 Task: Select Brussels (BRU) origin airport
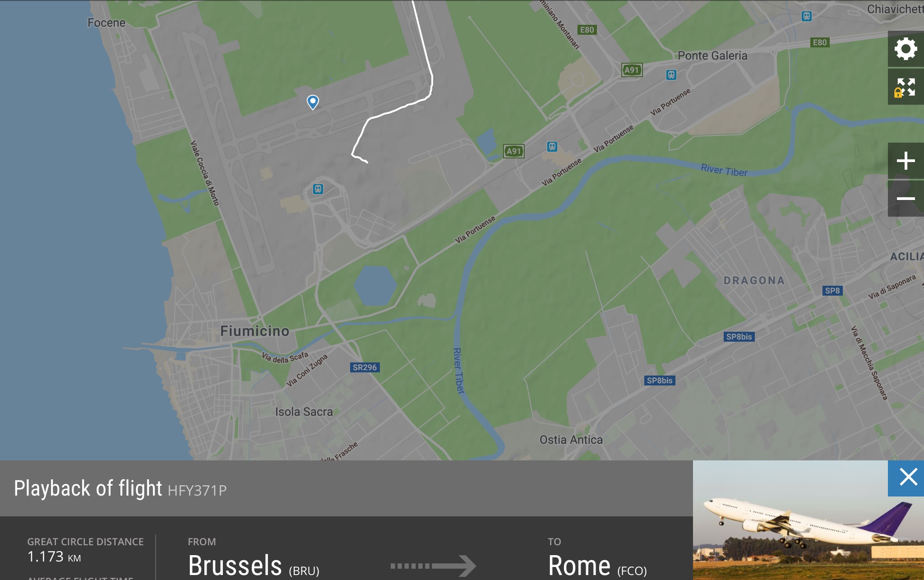254,566
